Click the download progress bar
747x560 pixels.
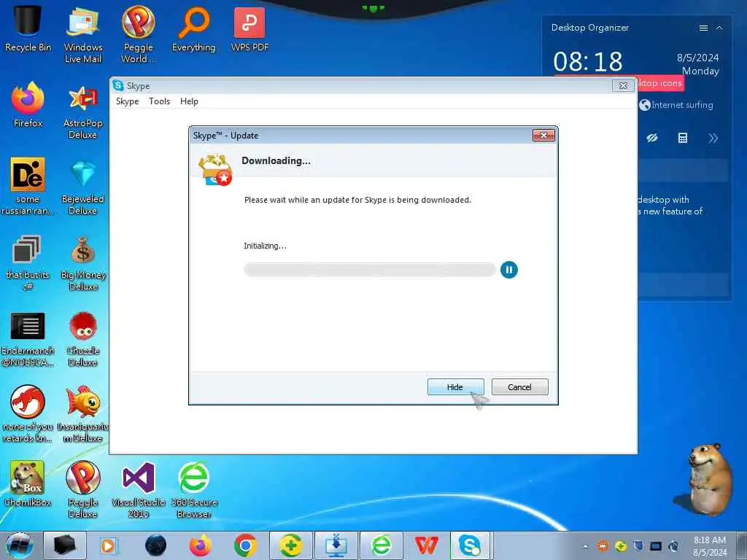tap(370, 270)
